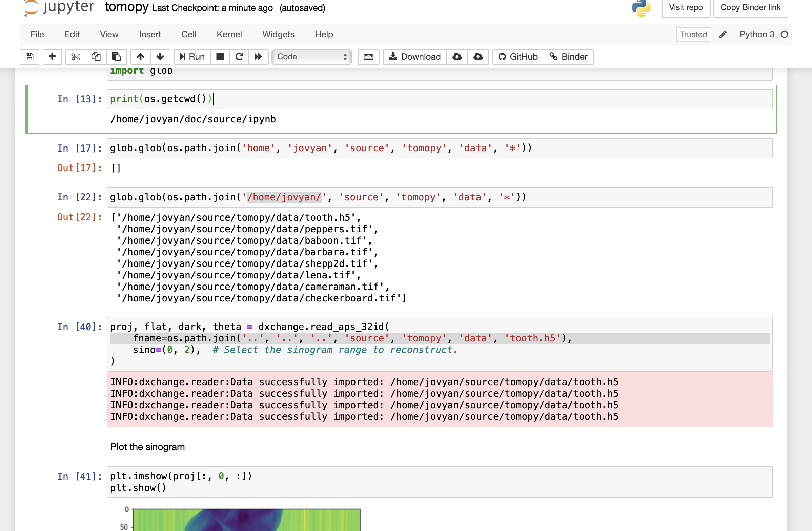Open the Insert menu
The image size is (812, 531).
click(x=150, y=35)
